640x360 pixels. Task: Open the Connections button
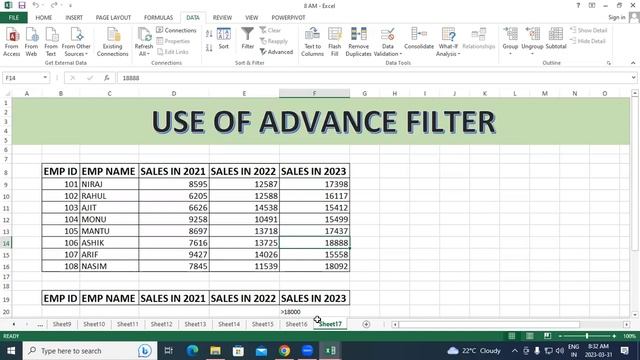pyautogui.click(x=176, y=30)
